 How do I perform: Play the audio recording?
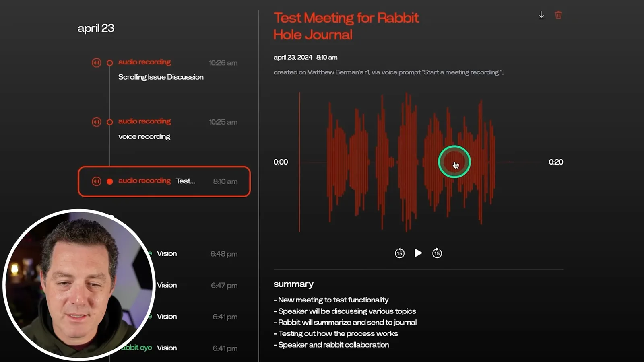418,253
